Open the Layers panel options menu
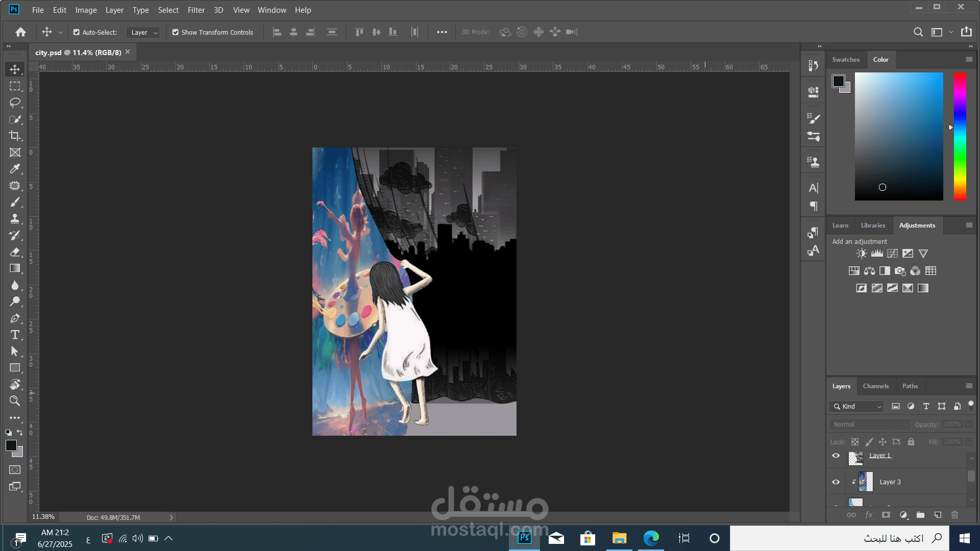The width and height of the screenshot is (980, 551). pyautogui.click(x=969, y=386)
